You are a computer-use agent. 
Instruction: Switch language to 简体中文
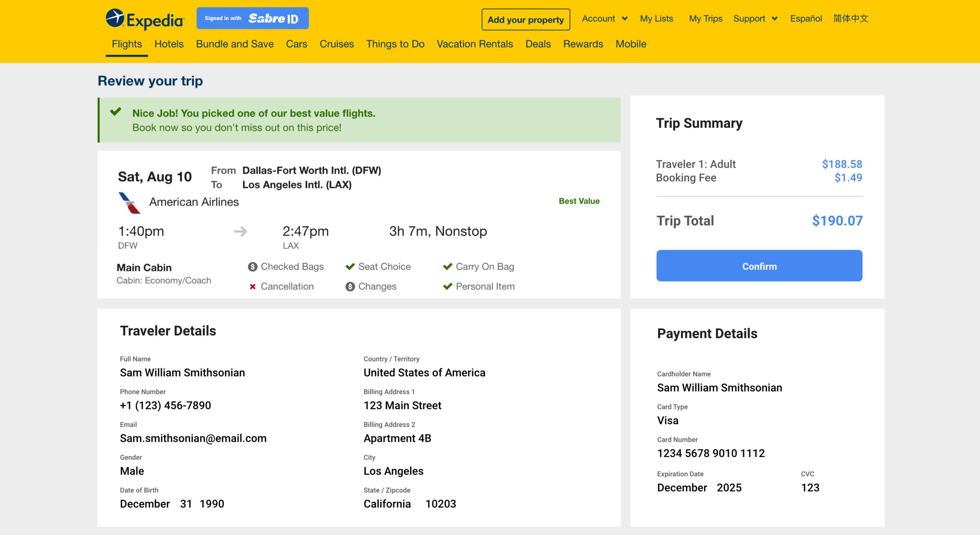point(851,18)
